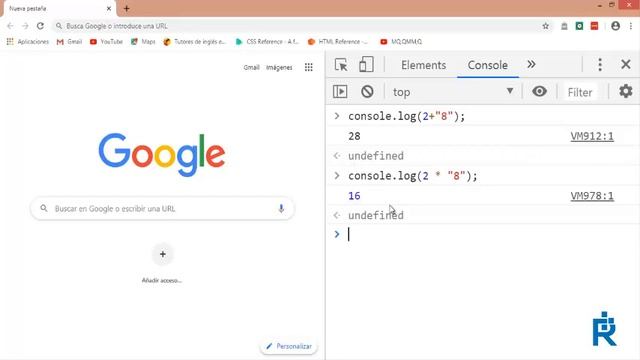Minimize the Chrome window
Image resolution: width=640 pixels, height=360 pixels.
(x=599, y=5)
